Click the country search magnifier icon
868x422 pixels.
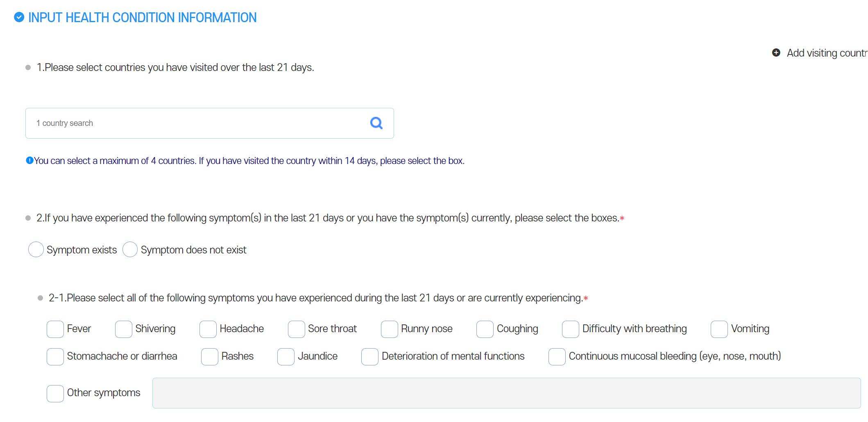tap(376, 123)
